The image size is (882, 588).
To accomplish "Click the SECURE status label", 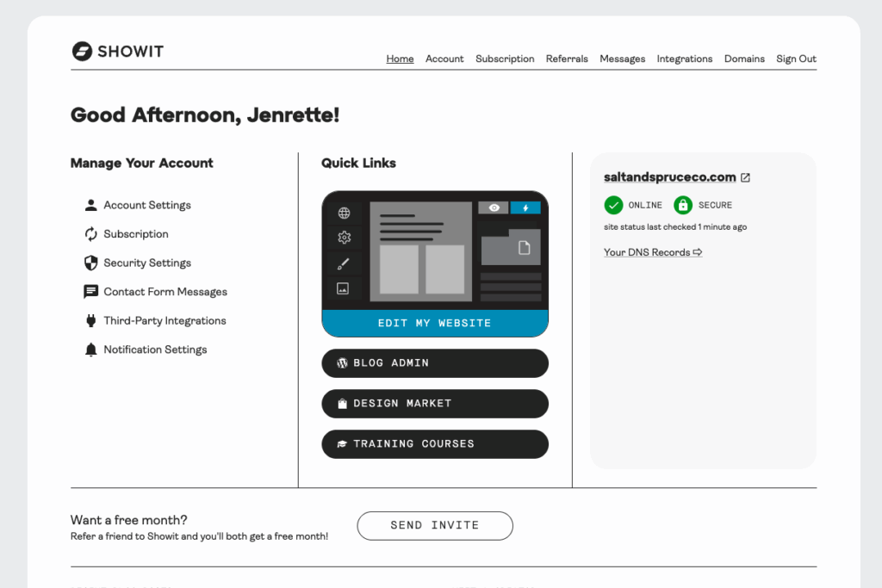I will pyautogui.click(x=716, y=205).
